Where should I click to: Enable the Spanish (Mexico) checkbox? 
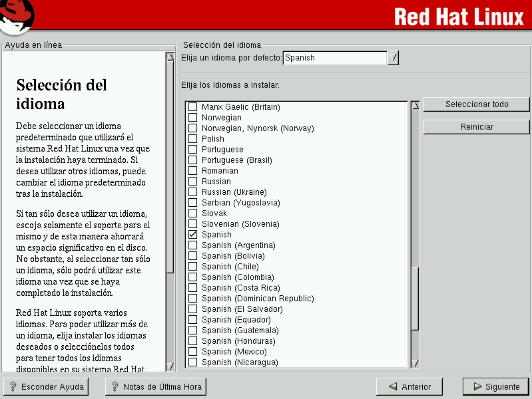(x=193, y=352)
